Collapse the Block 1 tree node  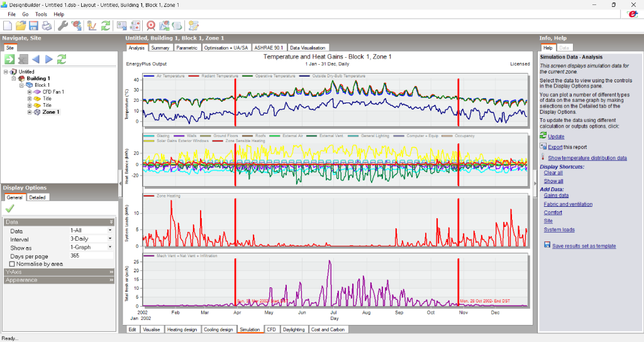(x=21, y=85)
